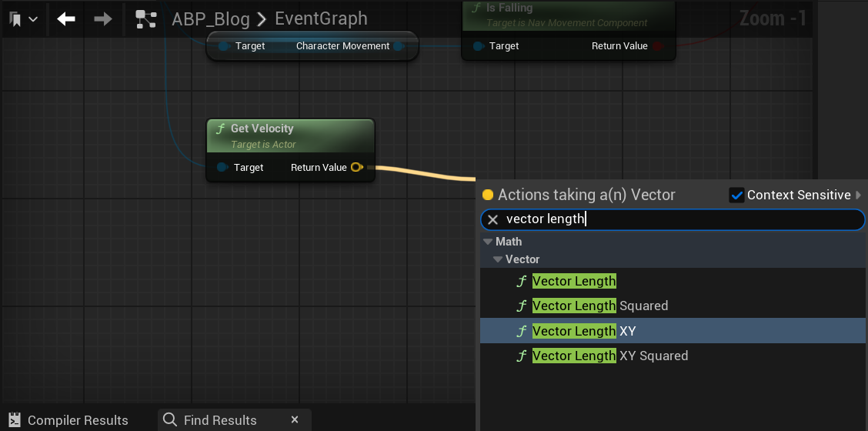Choose Vector Length XY Squared action
The image size is (868, 431).
click(x=673, y=356)
